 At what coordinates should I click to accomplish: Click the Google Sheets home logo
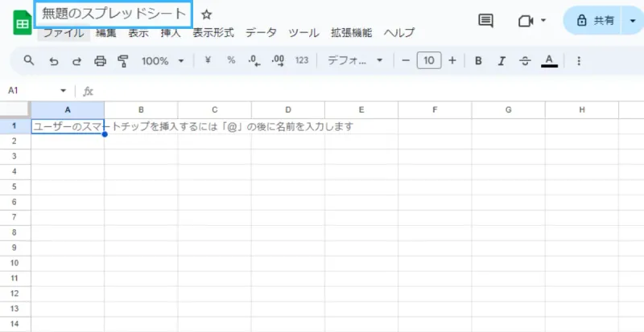pyautogui.click(x=23, y=23)
